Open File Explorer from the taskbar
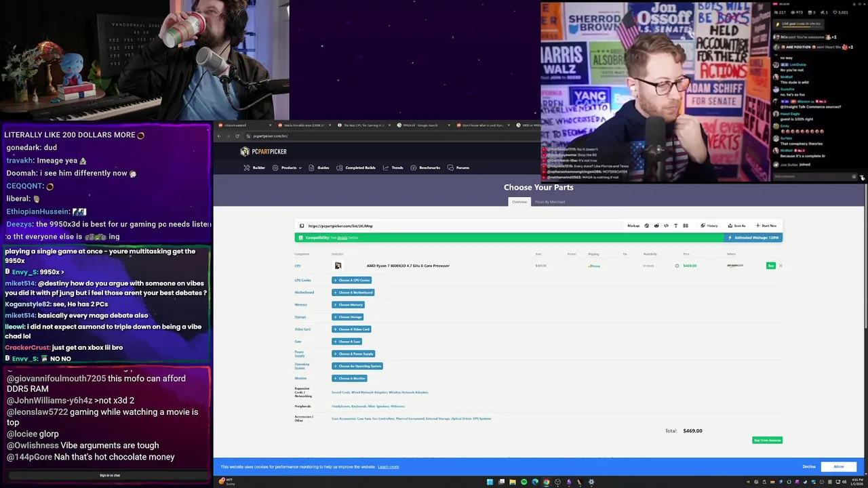868x488 pixels. tap(513, 482)
